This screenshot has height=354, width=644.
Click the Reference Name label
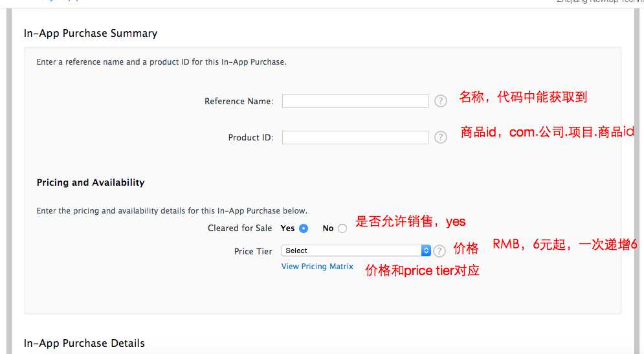pyautogui.click(x=239, y=101)
